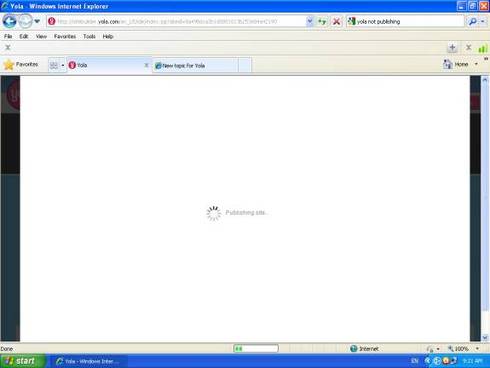Image resolution: width=490 pixels, height=368 pixels.
Task: Open the Tools menu
Action: pyautogui.click(x=89, y=36)
